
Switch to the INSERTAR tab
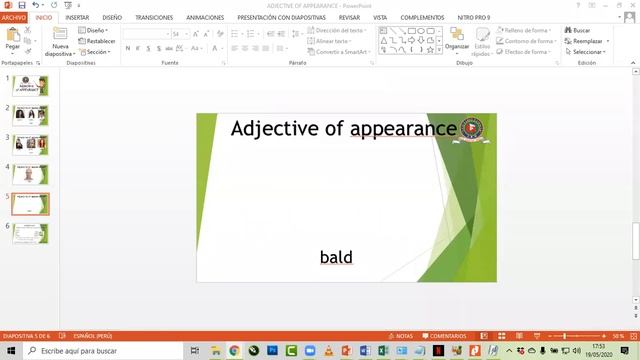pos(77,18)
